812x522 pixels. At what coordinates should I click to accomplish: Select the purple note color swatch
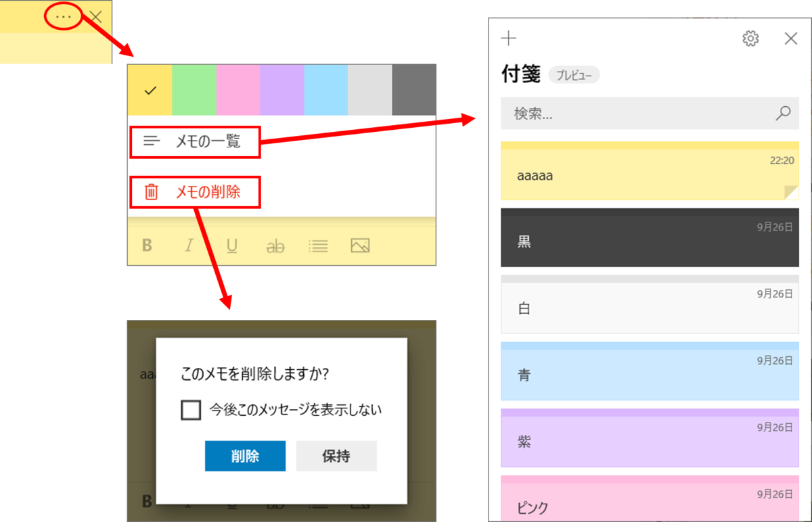[281, 90]
